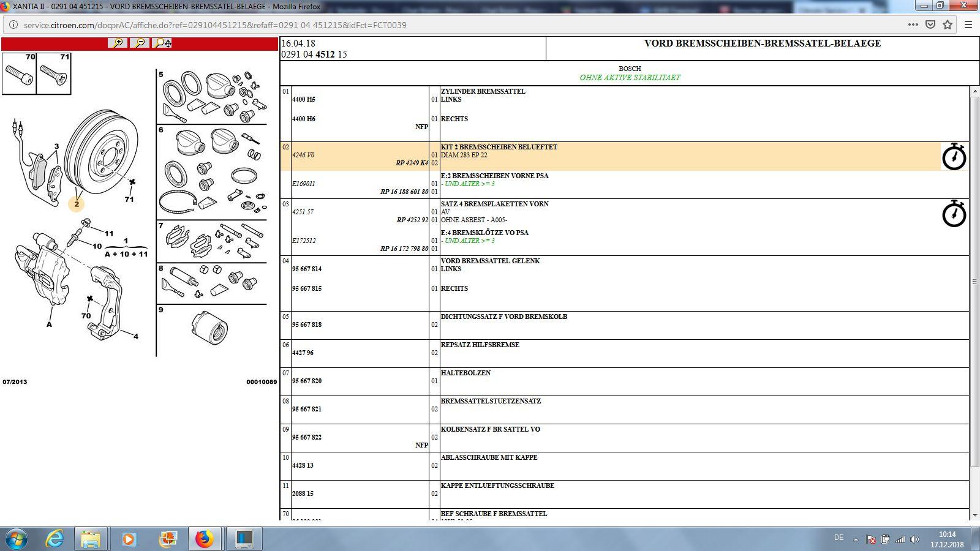Open the screw 71 thumbnail
Viewport: 980px width, 551px height.
click(54, 73)
